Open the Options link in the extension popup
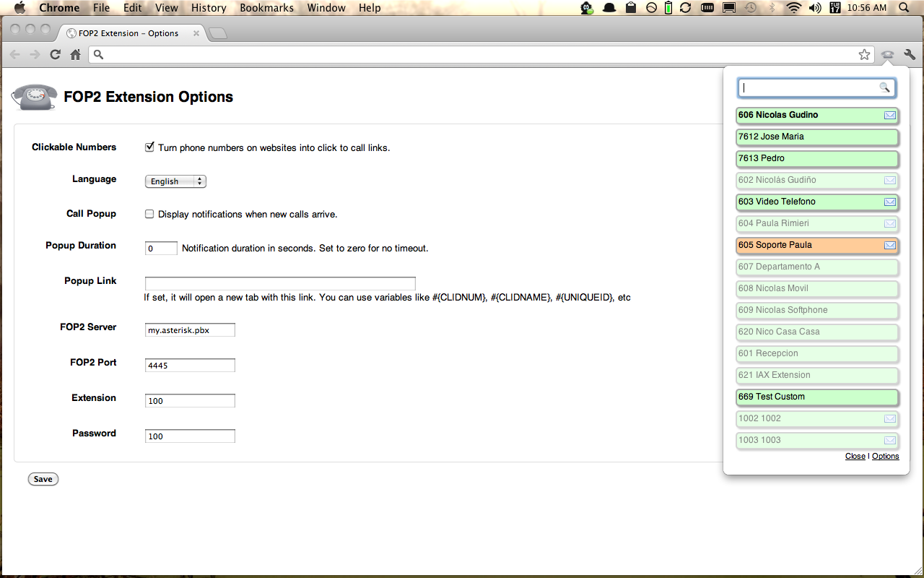This screenshot has height=578, width=924. point(886,456)
